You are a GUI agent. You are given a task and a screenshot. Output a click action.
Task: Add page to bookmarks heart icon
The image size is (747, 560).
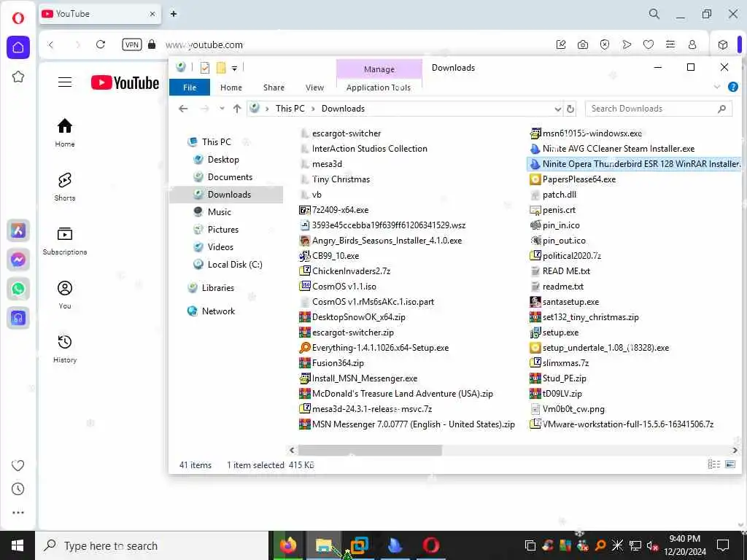[649, 44]
